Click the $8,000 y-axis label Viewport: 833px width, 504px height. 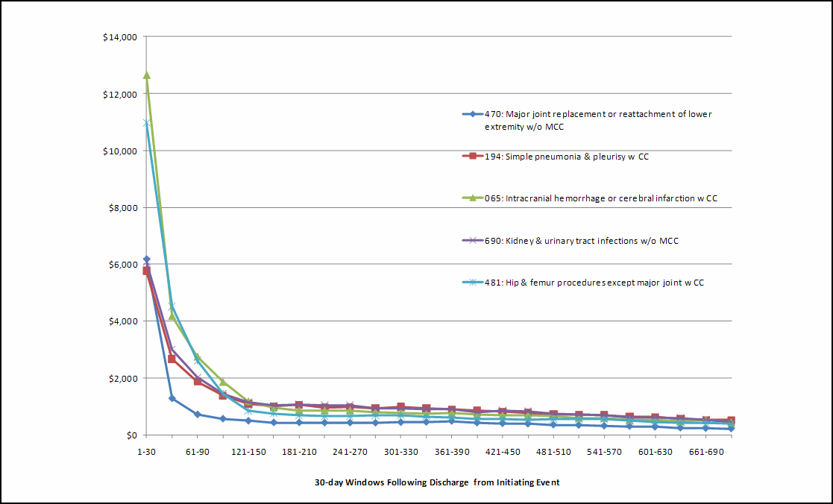[122, 208]
